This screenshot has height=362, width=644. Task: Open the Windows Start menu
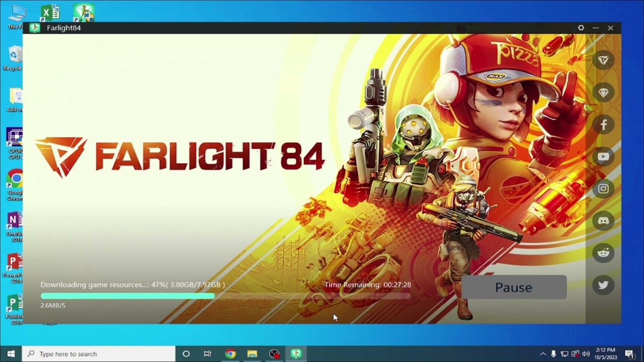11,354
